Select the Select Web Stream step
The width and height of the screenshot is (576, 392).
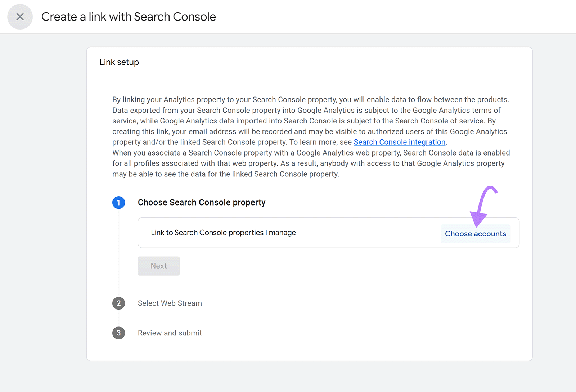tap(170, 303)
